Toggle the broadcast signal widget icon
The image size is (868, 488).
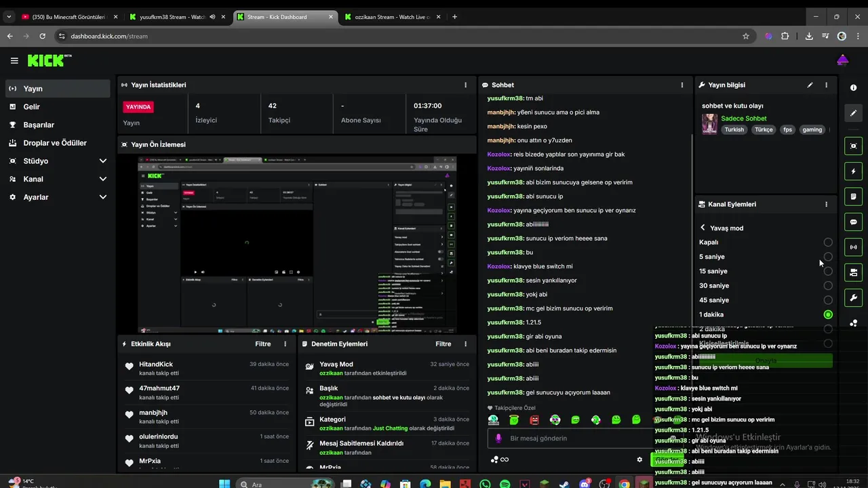[x=853, y=247]
